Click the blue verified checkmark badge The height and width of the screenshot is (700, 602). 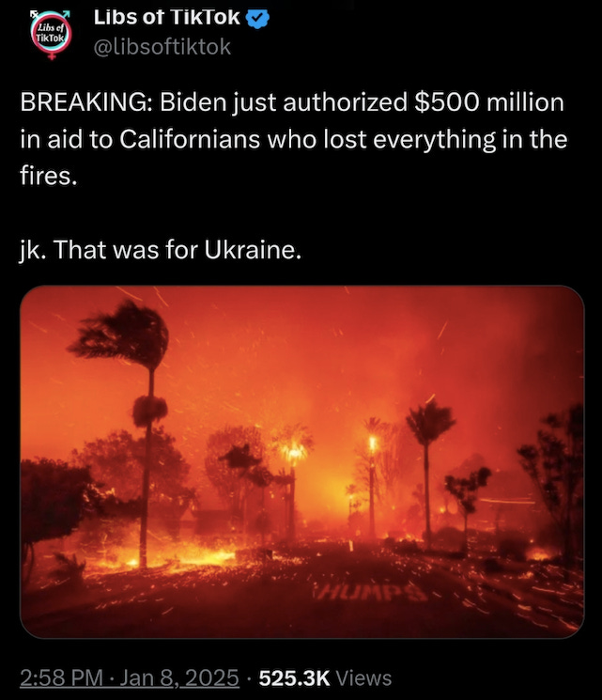(257, 18)
